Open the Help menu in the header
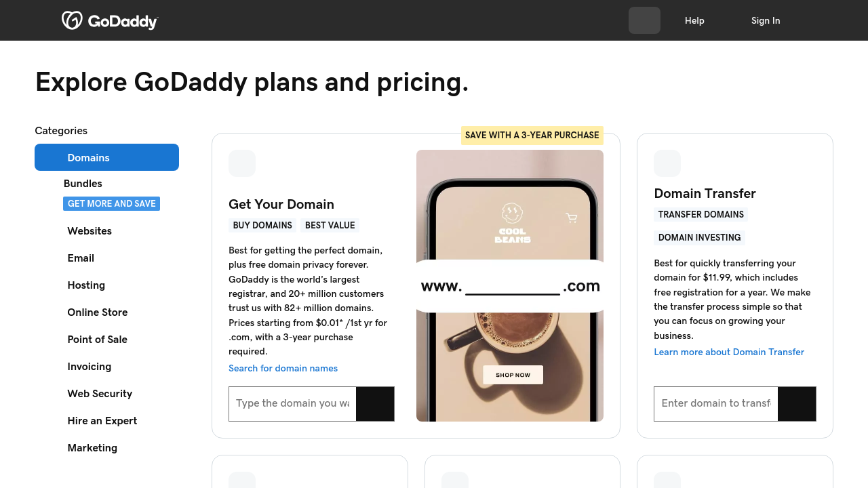This screenshot has width=868, height=488. [x=694, y=20]
